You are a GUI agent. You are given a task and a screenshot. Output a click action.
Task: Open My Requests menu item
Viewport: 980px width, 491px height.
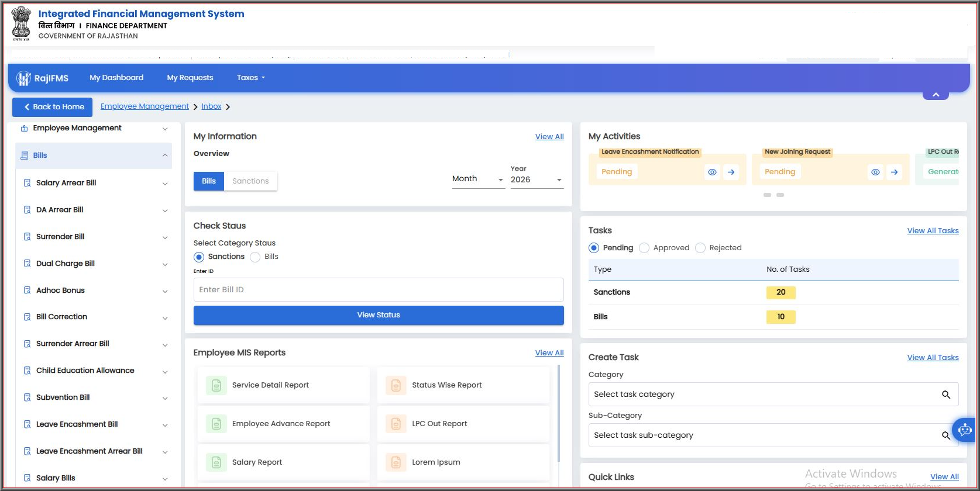pos(190,78)
